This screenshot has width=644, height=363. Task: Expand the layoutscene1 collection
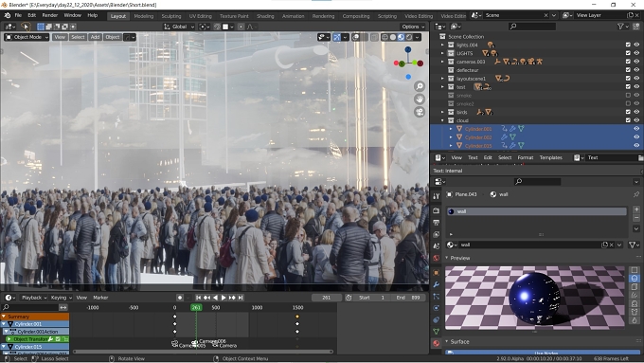click(443, 79)
